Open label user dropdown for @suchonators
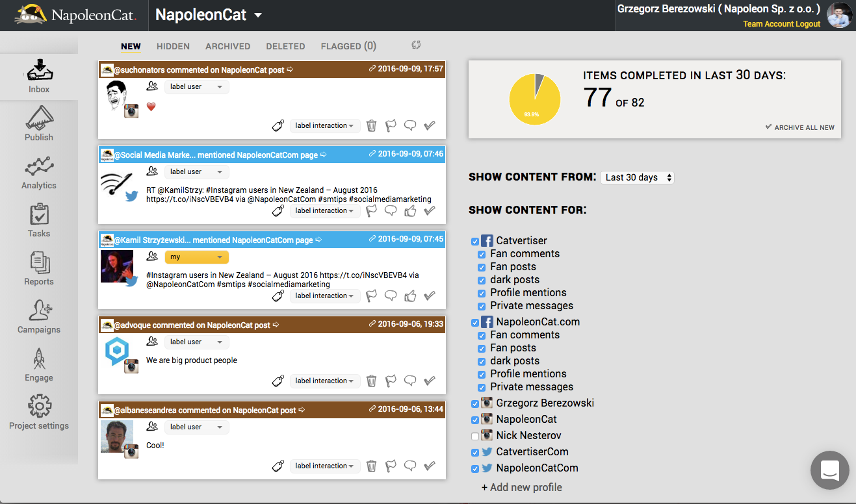 (x=196, y=86)
